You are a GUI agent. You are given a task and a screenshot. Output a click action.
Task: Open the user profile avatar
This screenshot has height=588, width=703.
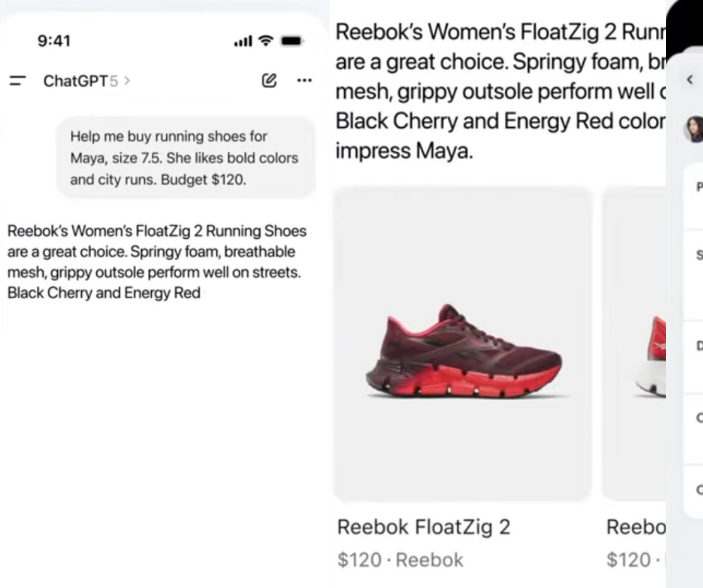[x=694, y=129]
